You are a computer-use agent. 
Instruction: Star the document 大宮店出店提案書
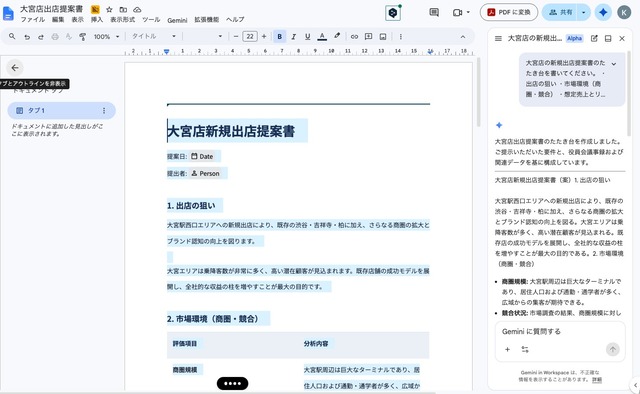pyautogui.click(x=109, y=9)
